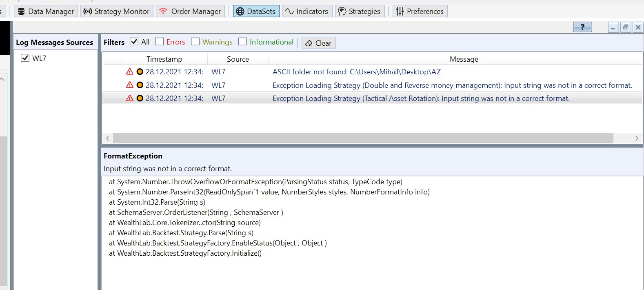Enable the Warnings filter checkbox
This screenshot has height=290, width=644.
click(x=195, y=42)
